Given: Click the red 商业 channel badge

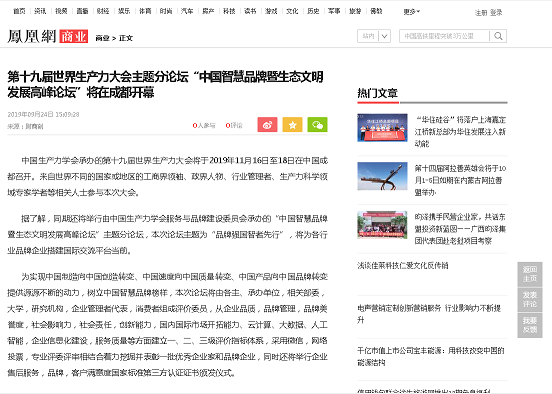Looking at the screenshot, I should coord(74,36).
